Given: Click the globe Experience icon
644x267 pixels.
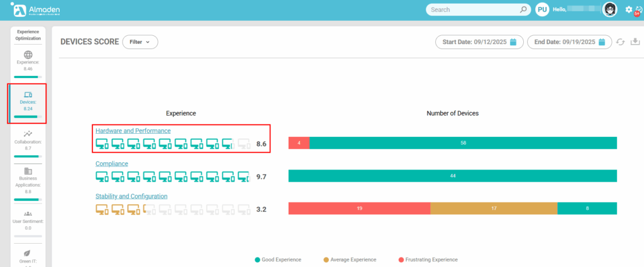Looking at the screenshot, I should [28, 55].
